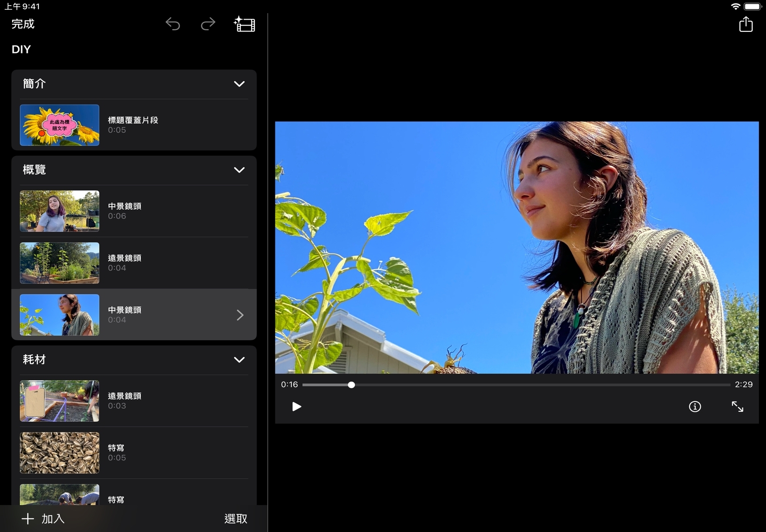Open the clip info icon
Screen dimensions: 766x532
[x=695, y=406]
